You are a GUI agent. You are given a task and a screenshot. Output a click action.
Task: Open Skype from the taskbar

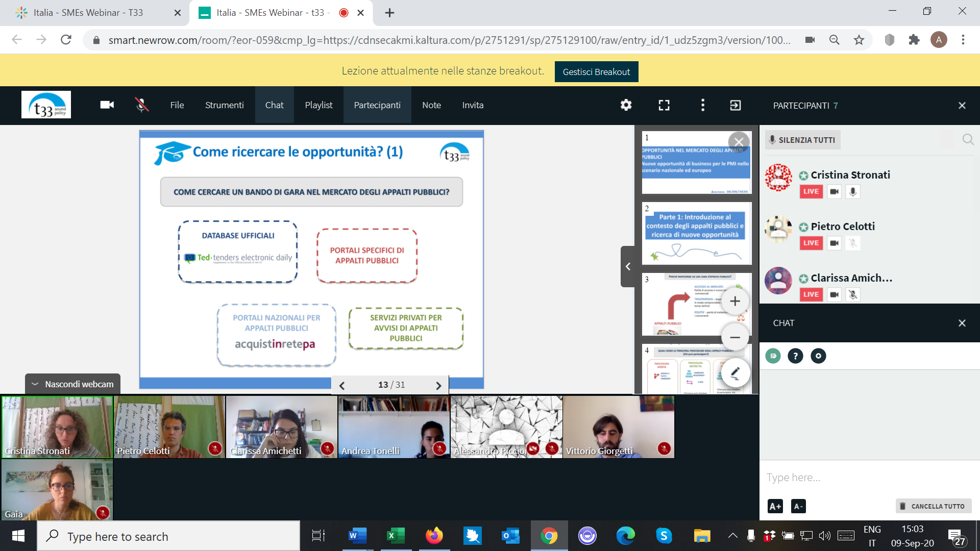coord(664,536)
